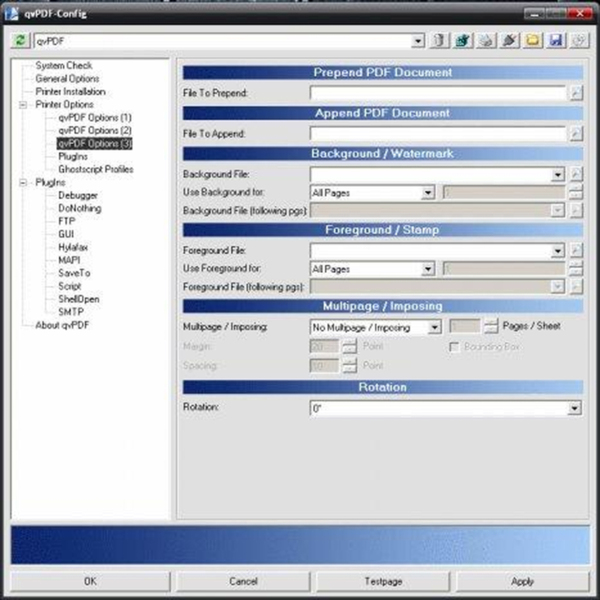600x600 pixels.
Task: Select the Debugger plugin
Action: point(78,195)
